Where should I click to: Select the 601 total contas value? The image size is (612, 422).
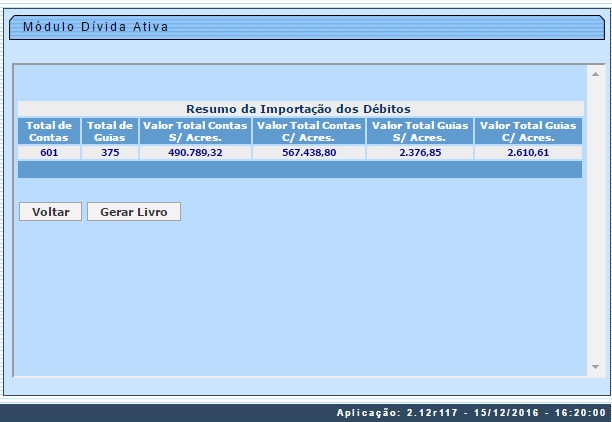[x=49, y=153]
